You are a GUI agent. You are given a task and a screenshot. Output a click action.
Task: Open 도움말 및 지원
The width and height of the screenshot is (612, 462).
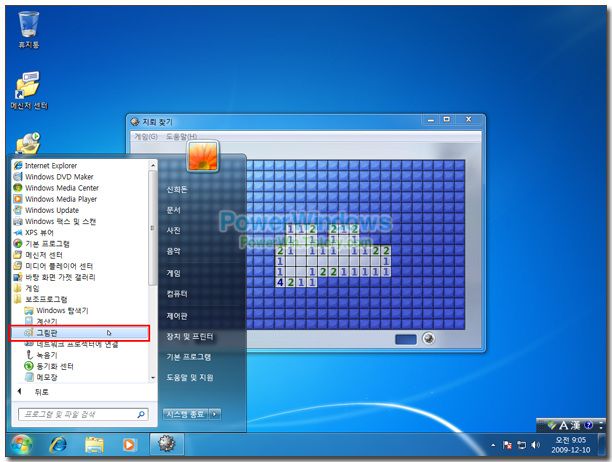(190, 377)
